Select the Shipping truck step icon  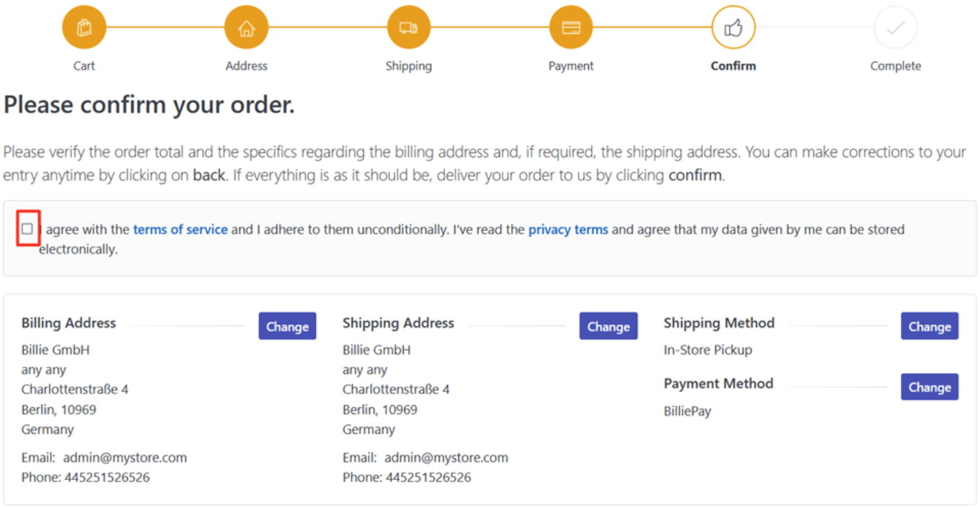(x=408, y=28)
